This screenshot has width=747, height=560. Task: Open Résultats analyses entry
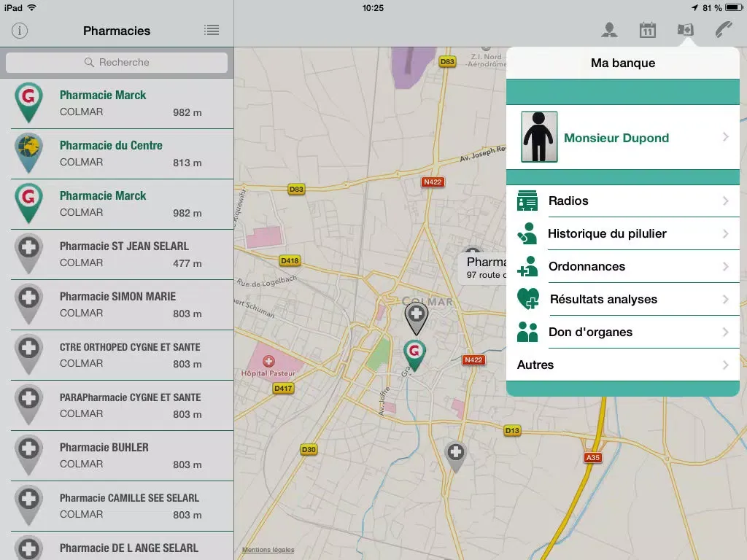point(623,299)
